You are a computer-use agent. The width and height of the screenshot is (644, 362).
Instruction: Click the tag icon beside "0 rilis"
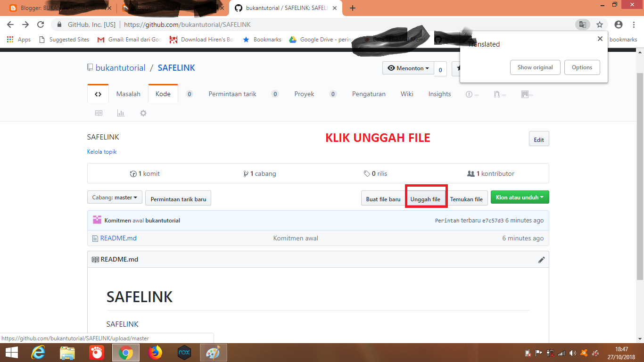pyautogui.click(x=367, y=173)
